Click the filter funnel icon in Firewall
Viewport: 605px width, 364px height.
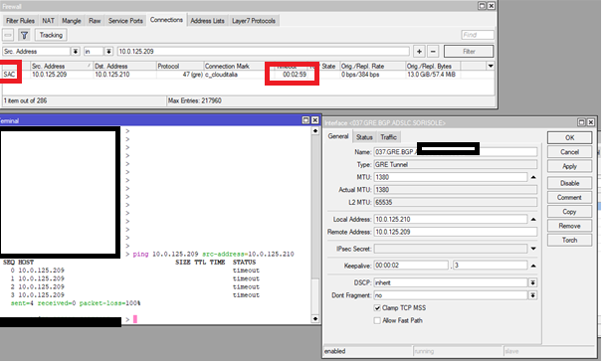point(24,35)
